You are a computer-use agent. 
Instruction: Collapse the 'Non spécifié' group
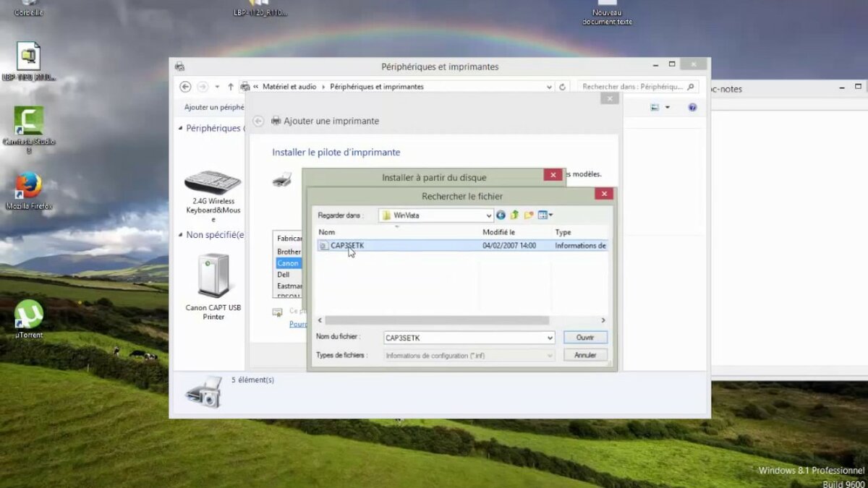pos(181,235)
